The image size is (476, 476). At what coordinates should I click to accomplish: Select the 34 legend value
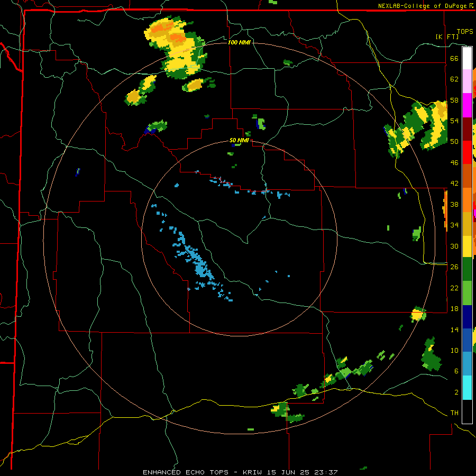pyautogui.click(x=454, y=225)
